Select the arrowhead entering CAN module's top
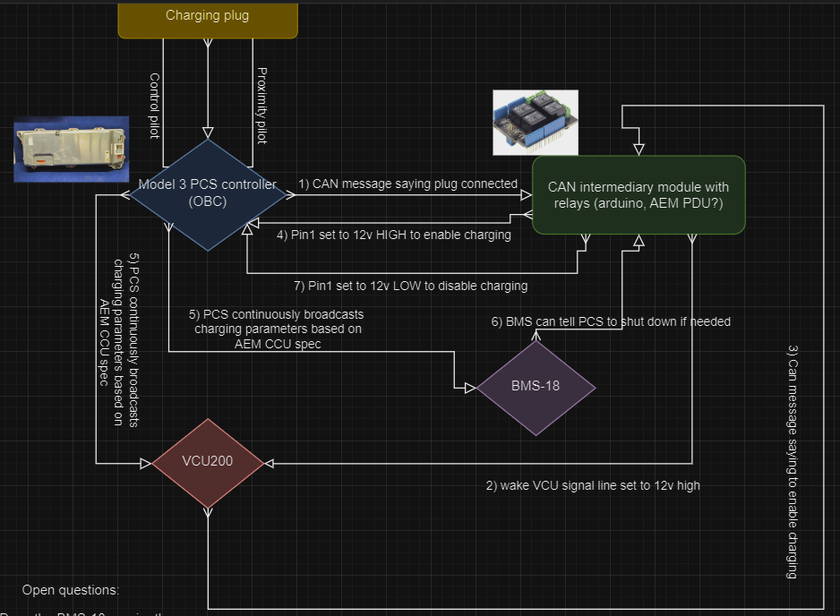 639,147
